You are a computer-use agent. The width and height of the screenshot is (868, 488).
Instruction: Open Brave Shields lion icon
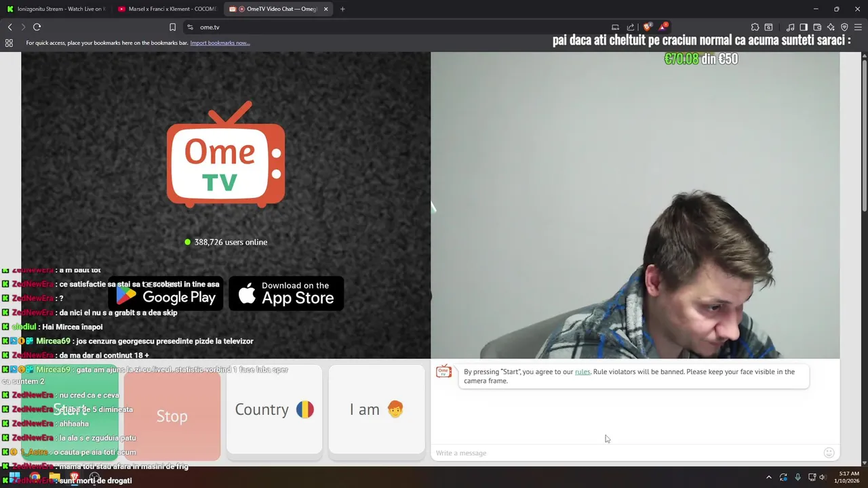(x=648, y=26)
